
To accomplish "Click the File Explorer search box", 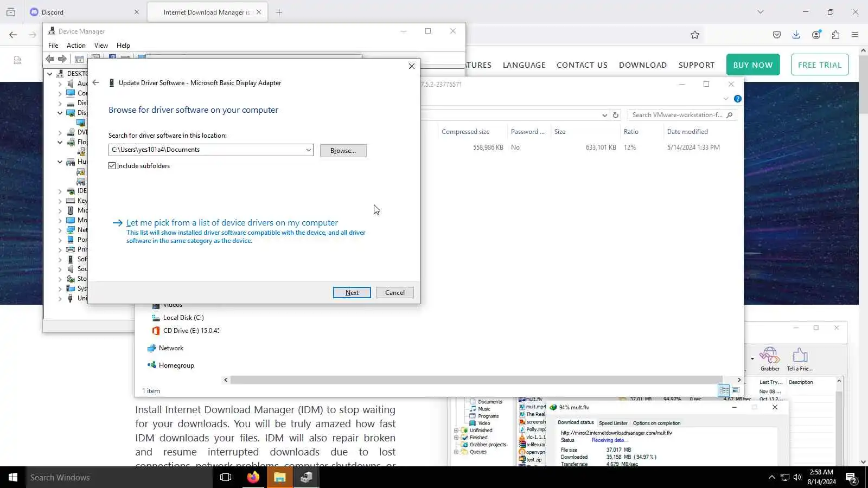I will [682, 115].
